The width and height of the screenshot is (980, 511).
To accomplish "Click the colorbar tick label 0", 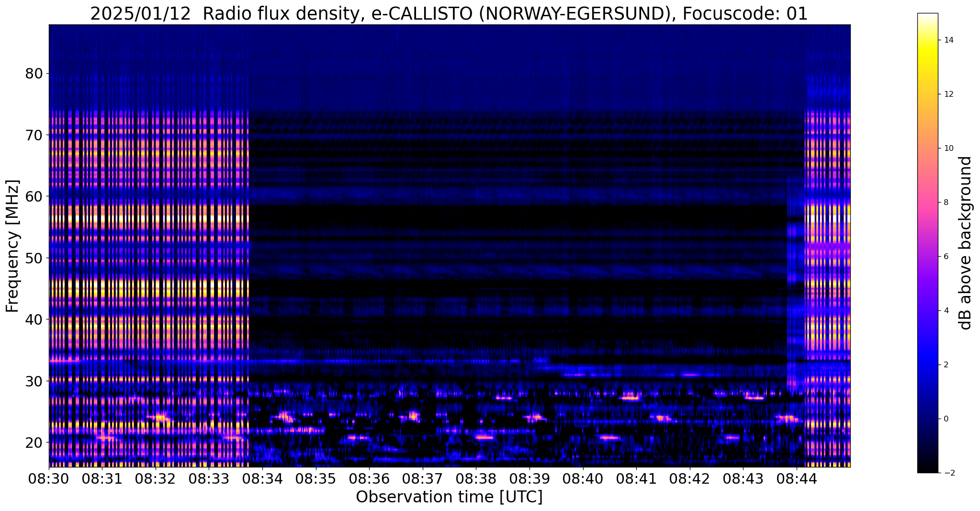I will click(946, 419).
